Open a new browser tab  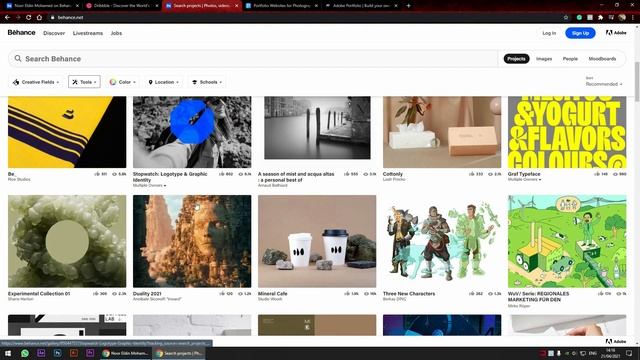[409, 6]
